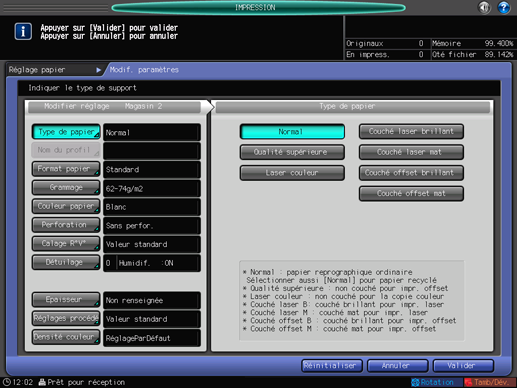
Task: Click the blue information icon
Action: (23, 32)
